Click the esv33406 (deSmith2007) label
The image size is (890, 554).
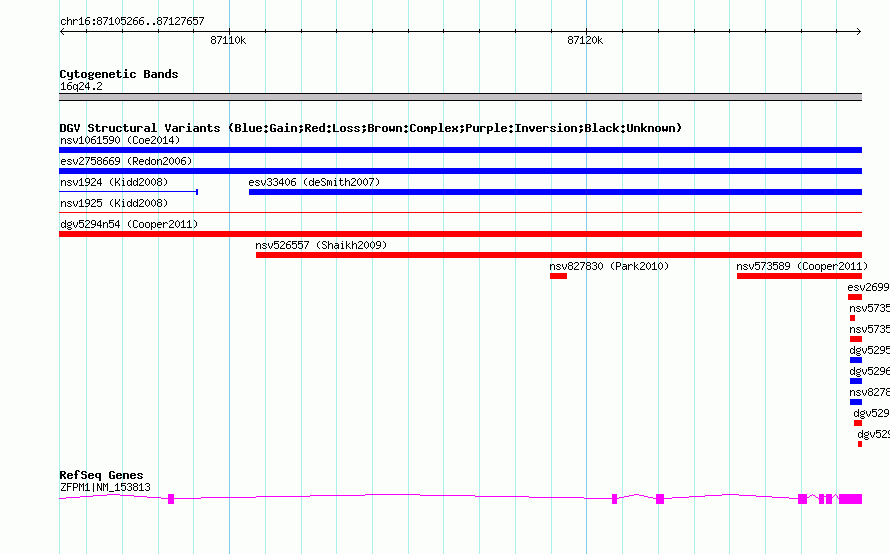pos(314,182)
